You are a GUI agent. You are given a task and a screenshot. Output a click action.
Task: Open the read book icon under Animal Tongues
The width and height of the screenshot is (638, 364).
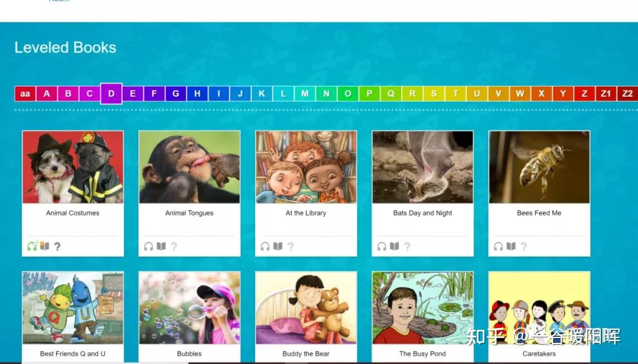pos(161,246)
